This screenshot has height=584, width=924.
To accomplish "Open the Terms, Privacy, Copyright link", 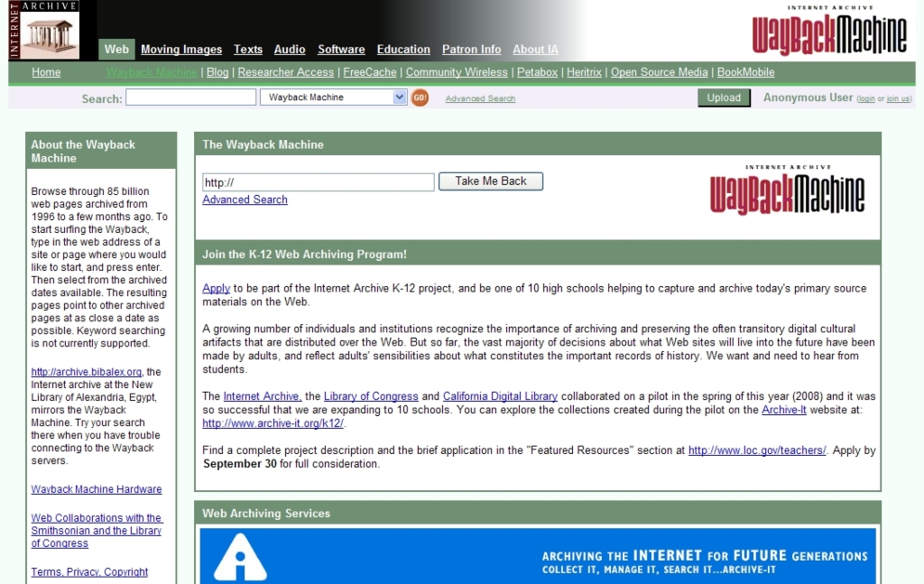I will click(89, 571).
